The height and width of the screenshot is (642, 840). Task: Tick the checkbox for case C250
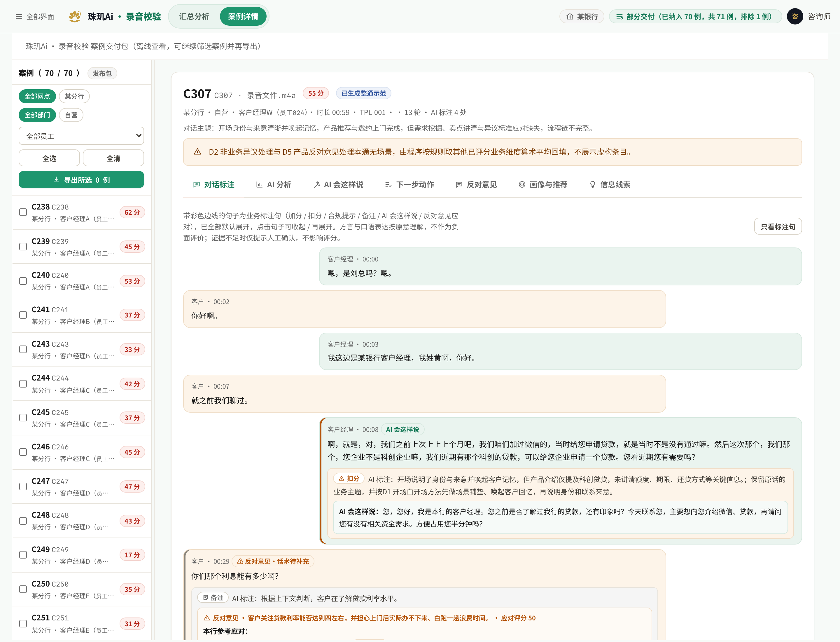[x=23, y=589]
